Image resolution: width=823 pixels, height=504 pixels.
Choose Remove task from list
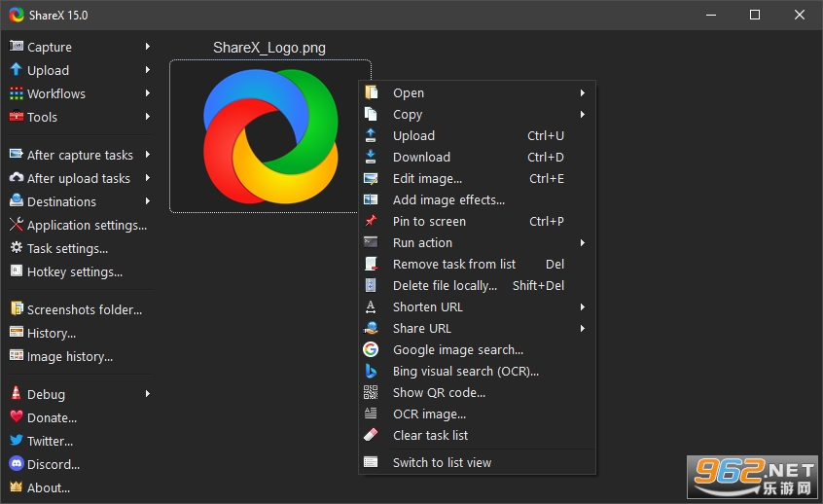pos(477,264)
